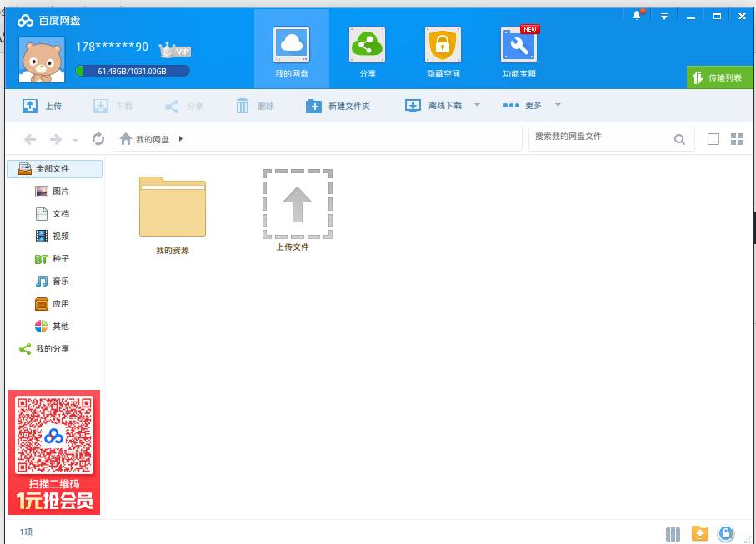Viewport: 756px width, 544px height.
Task: Click the magnifier search icon
Action: 680,140
